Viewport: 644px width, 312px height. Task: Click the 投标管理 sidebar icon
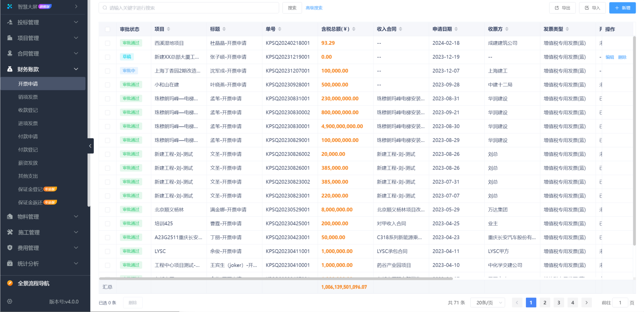pos(10,22)
